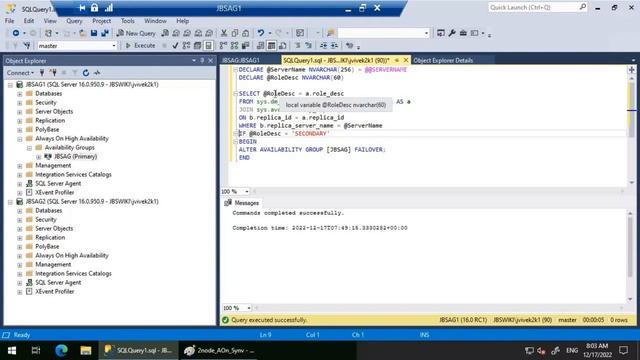Collapse Always On High Availability under JBSAG1
Image resolution: width=640 pixels, height=360 pixels.
[20, 139]
